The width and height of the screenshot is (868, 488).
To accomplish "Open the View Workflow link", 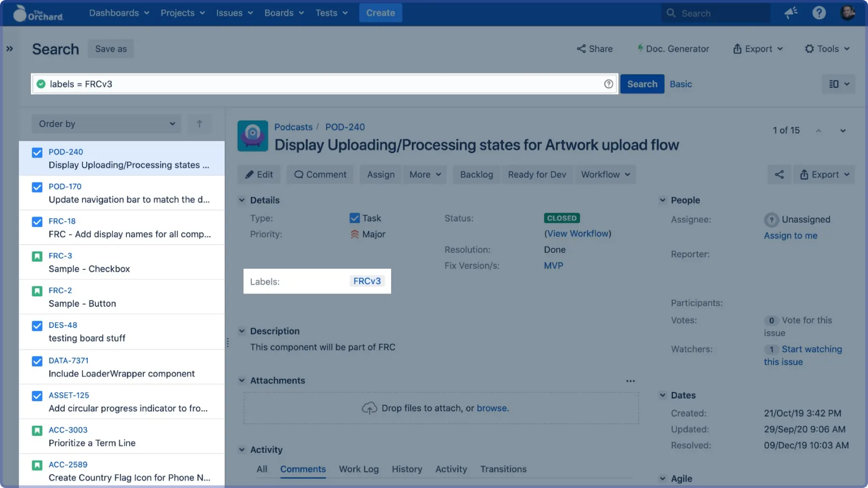I will click(578, 234).
